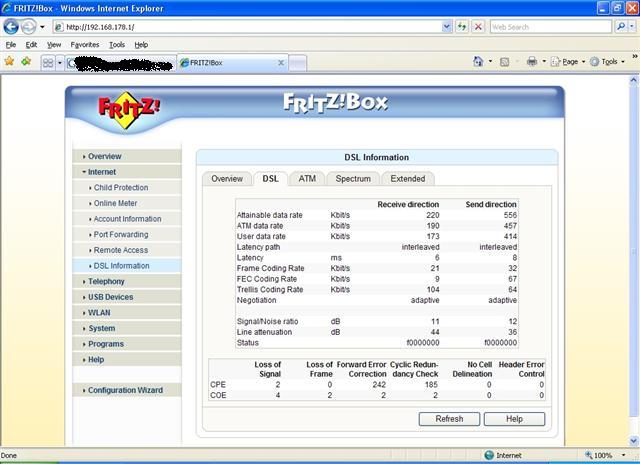Open the Tools menu in menu bar
This screenshot has height=464, width=640.
point(117,44)
